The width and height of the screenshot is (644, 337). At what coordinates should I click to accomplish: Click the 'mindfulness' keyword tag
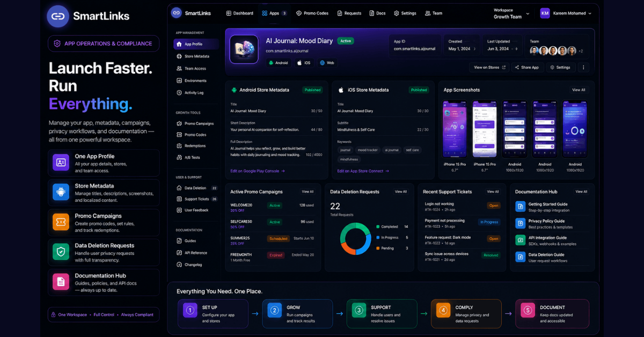(349, 159)
